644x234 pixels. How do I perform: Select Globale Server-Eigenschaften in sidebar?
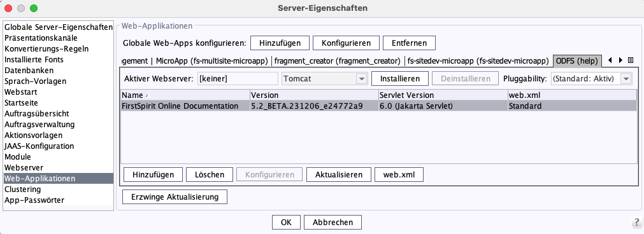[59, 27]
